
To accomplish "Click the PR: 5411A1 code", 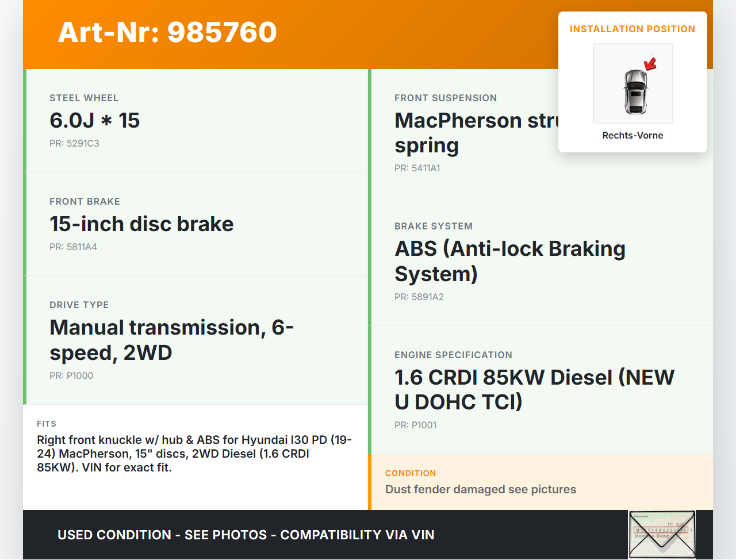I will (x=417, y=168).
